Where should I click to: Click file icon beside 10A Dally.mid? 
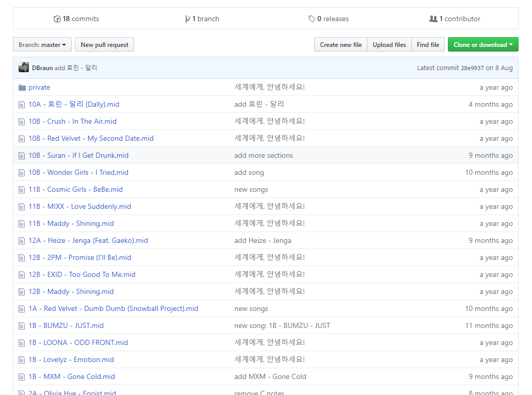tap(22, 105)
